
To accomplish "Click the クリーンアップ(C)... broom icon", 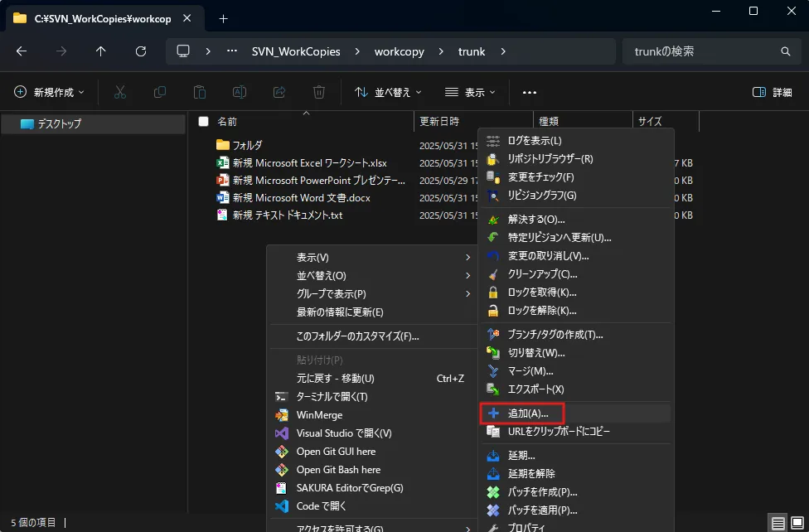I will [x=493, y=274].
